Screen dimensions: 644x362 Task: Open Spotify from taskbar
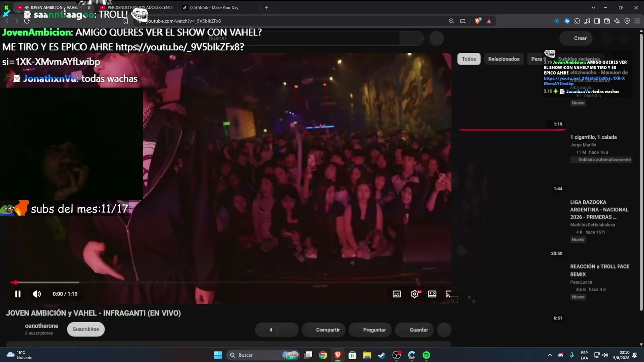(426, 355)
